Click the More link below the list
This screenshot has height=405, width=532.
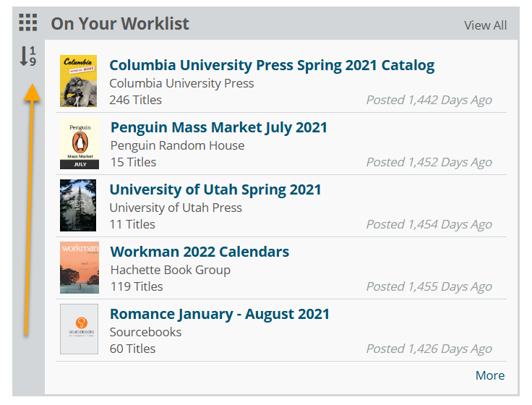tap(489, 375)
